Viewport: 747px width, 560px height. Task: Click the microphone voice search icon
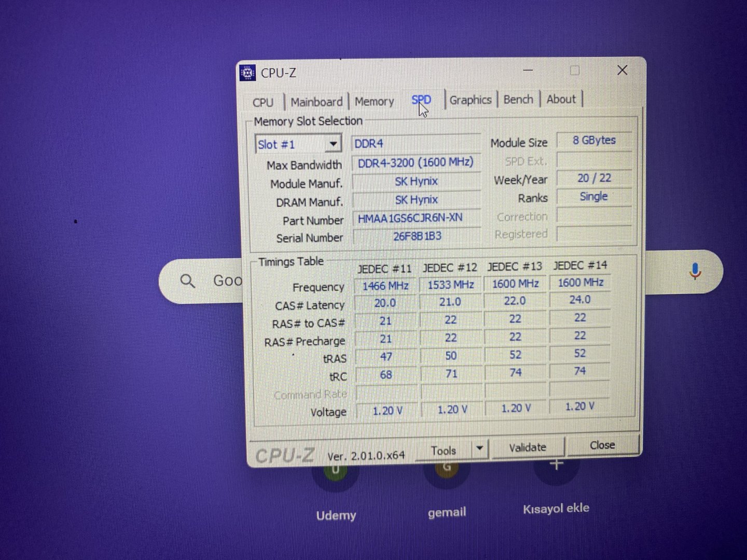695,271
